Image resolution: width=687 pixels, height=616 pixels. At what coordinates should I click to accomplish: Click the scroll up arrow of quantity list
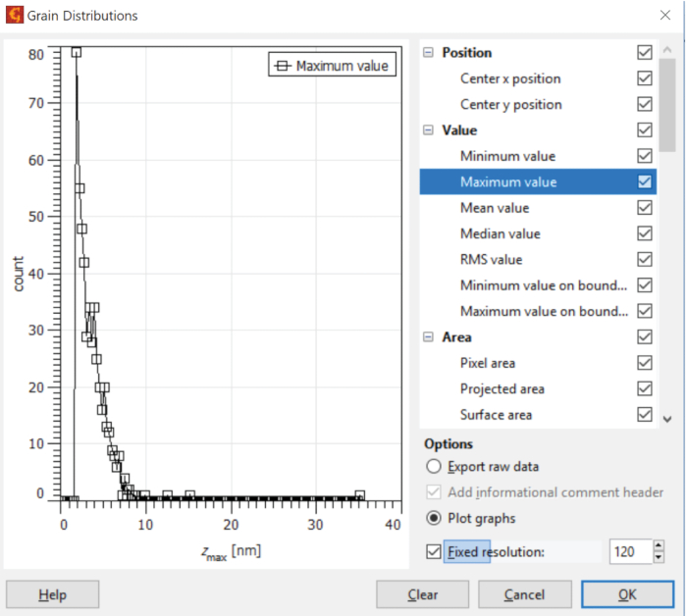click(667, 49)
